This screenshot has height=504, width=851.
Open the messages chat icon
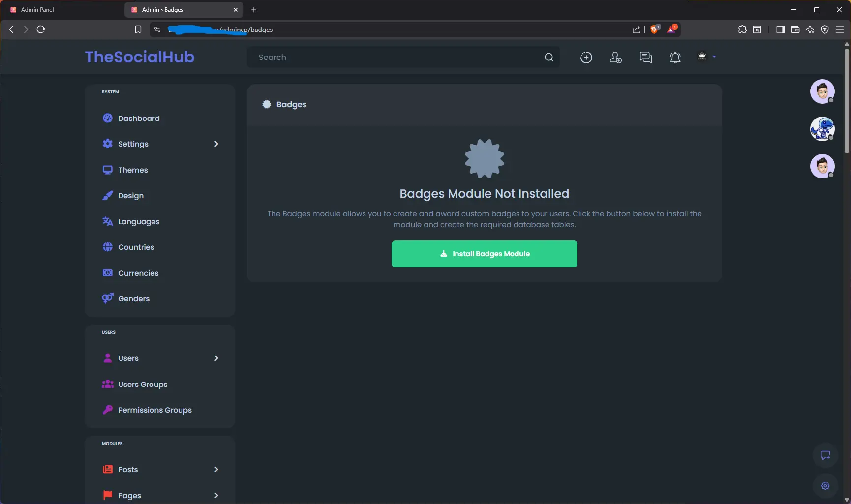(x=645, y=58)
